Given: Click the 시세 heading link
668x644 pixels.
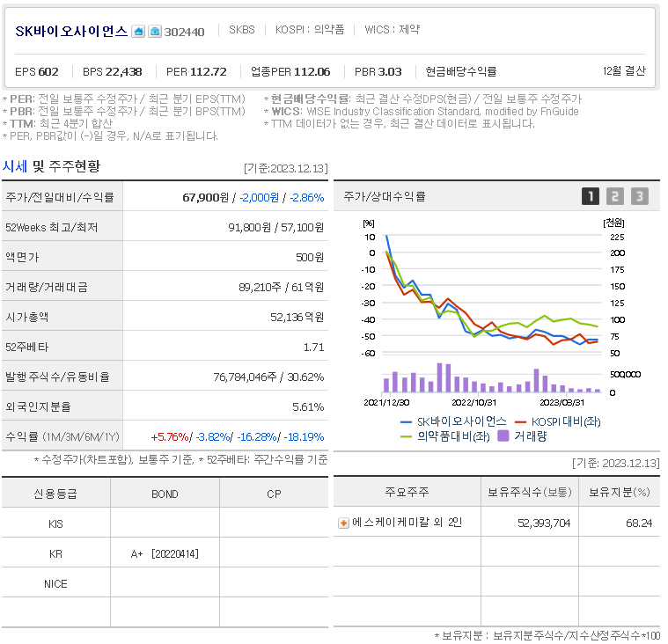Looking at the screenshot, I should [15, 166].
